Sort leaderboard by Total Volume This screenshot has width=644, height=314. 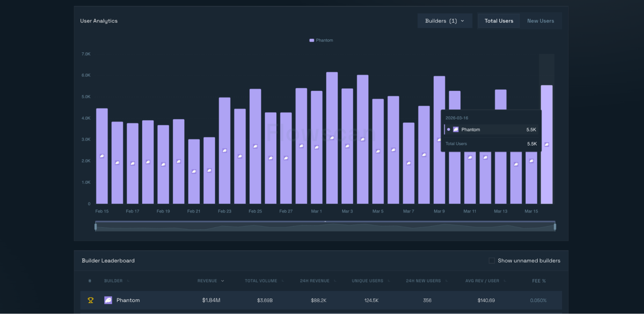[x=261, y=281]
